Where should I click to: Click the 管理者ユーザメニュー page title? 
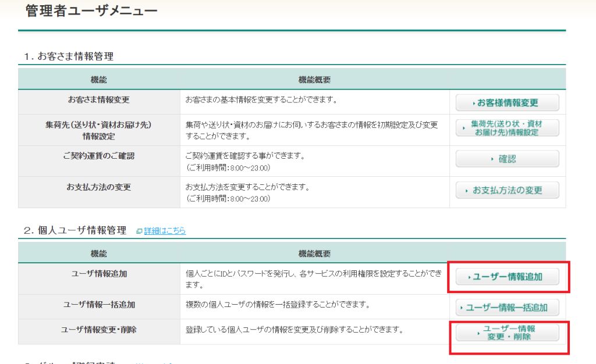(91, 10)
